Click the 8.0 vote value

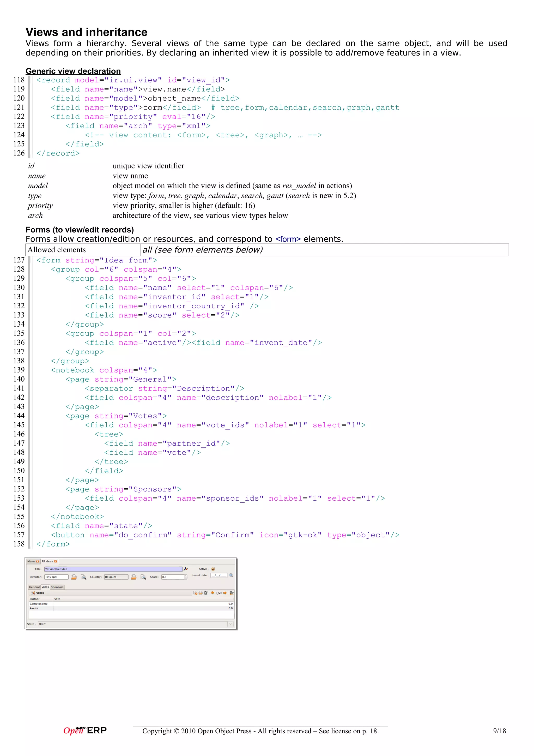point(230,608)
